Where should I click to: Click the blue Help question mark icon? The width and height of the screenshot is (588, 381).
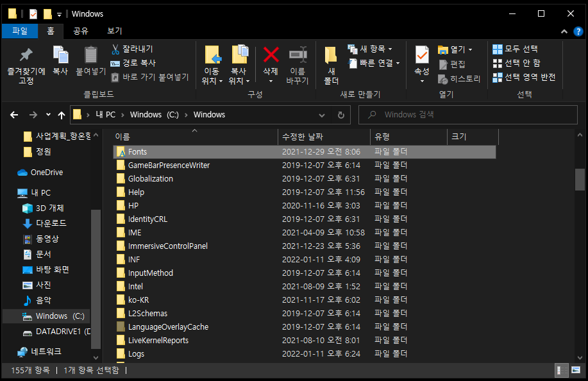pyautogui.click(x=578, y=31)
